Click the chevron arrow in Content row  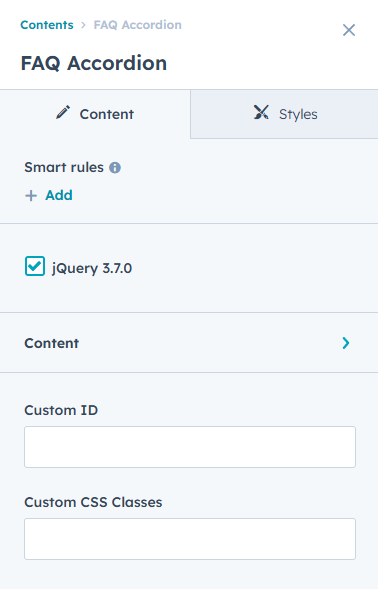[x=346, y=343]
